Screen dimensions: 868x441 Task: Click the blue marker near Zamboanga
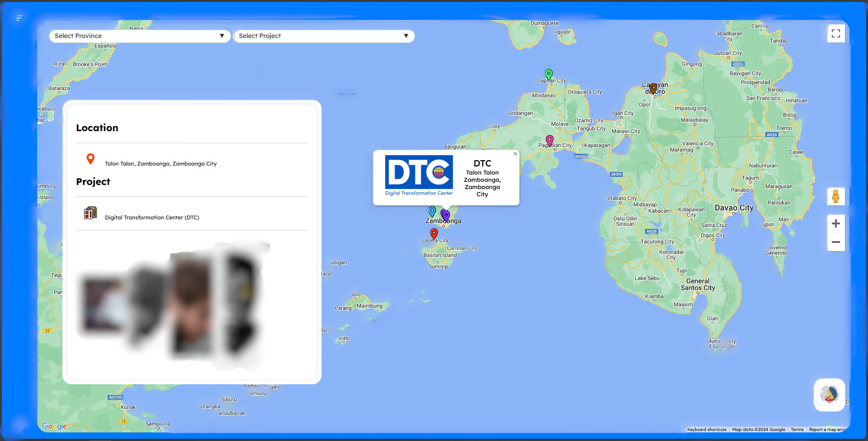pos(432,212)
